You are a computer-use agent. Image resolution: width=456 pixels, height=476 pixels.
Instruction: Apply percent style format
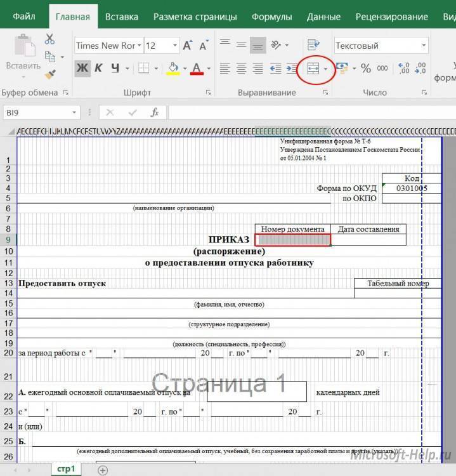click(x=366, y=69)
